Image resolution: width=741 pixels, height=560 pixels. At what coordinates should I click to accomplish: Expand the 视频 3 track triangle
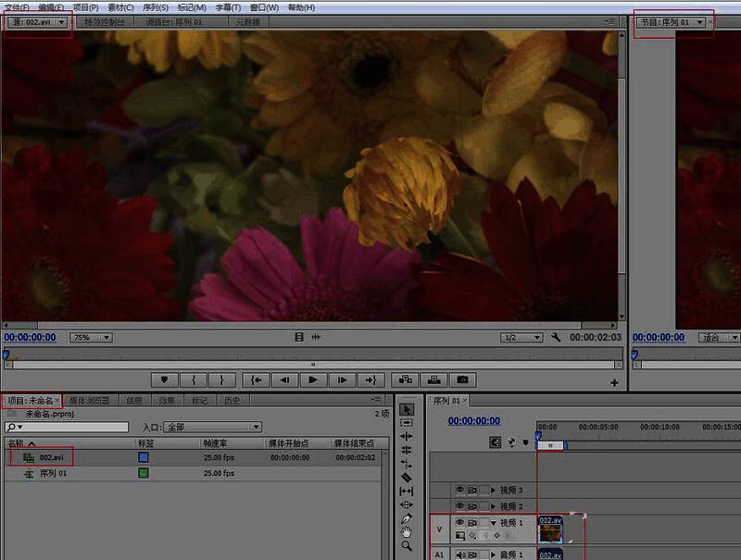[493, 490]
